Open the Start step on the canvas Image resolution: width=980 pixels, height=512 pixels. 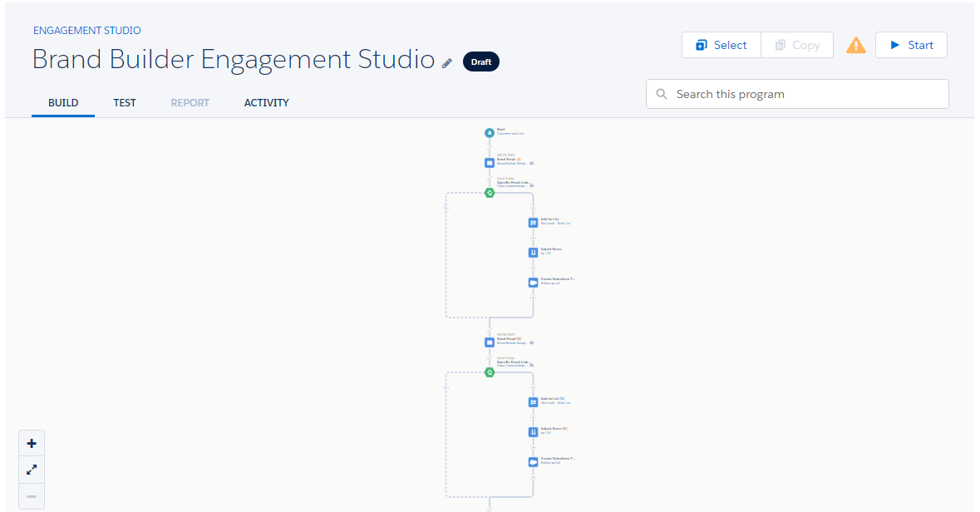tap(489, 131)
